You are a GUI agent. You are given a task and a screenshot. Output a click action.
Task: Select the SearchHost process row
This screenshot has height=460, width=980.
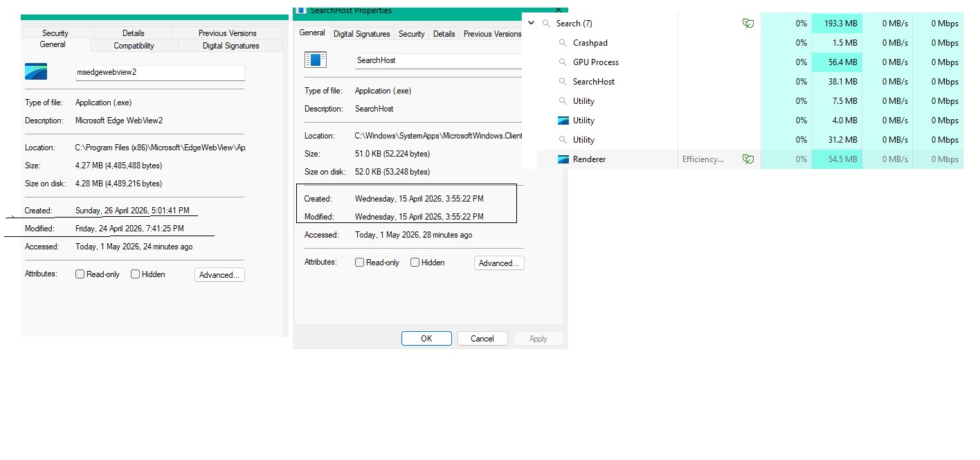click(750, 82)
